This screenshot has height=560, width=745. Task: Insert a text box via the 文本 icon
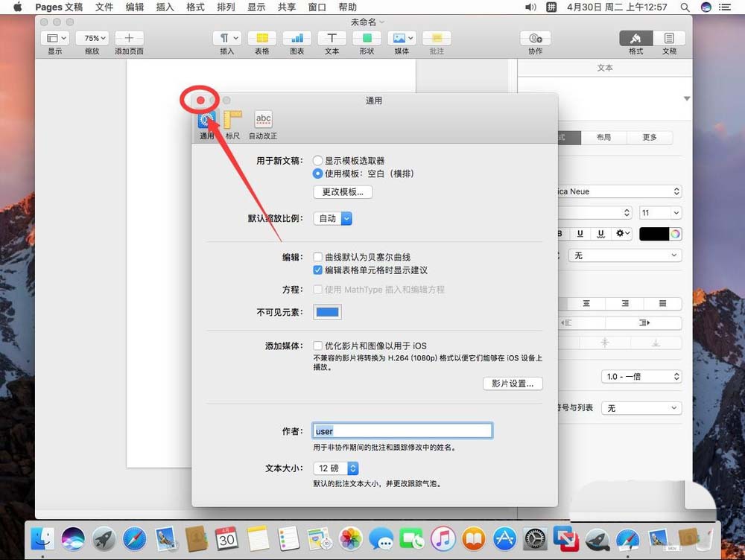click(x=332, y=38)
